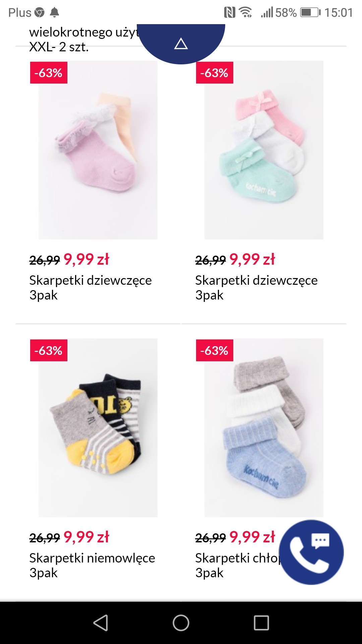Open first Skarpetki dziewczęce 3pak title
Image resolution: width=362 pixels, height=644 pixels.
pos(90,288)
